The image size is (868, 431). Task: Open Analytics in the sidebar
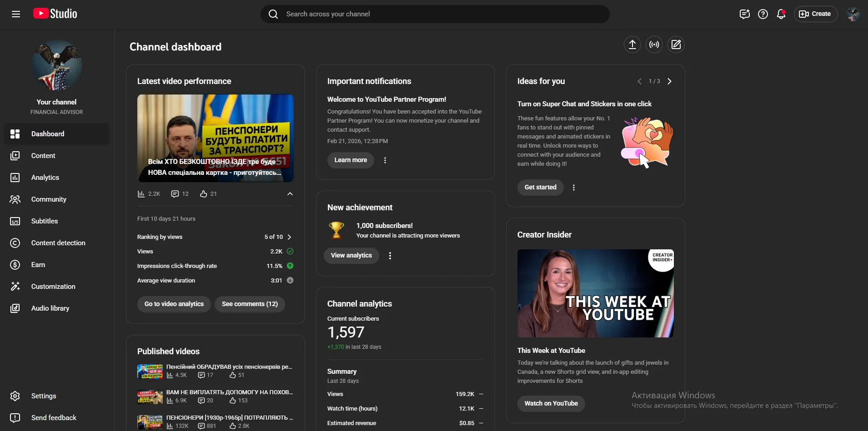pos(57,178)
